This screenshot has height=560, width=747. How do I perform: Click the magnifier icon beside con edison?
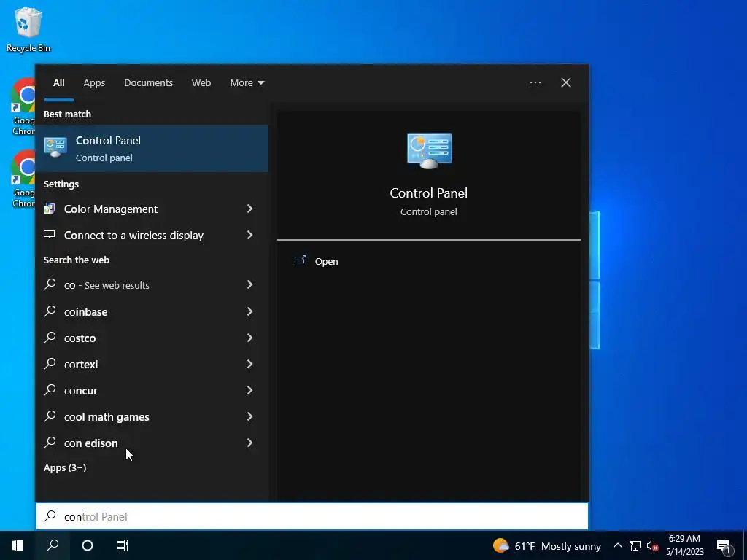tap(50, 442)
